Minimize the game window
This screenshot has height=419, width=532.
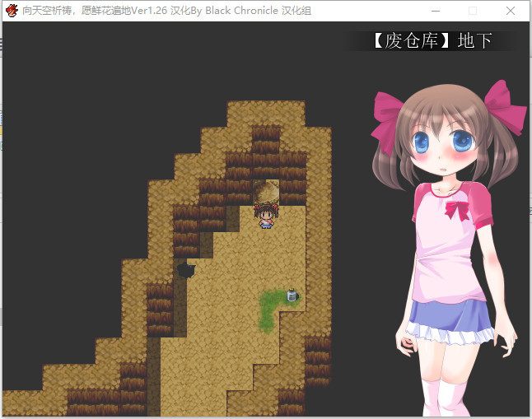(x=436, y=11)
